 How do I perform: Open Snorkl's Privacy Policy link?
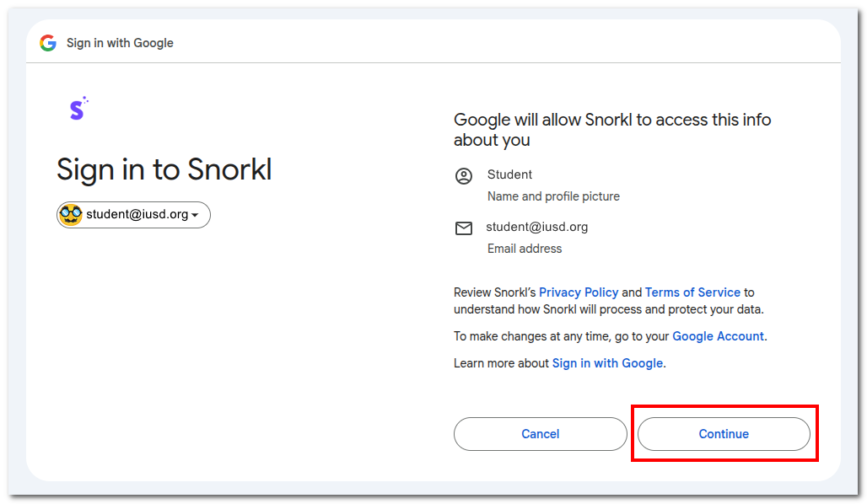[x=579, y=292]
